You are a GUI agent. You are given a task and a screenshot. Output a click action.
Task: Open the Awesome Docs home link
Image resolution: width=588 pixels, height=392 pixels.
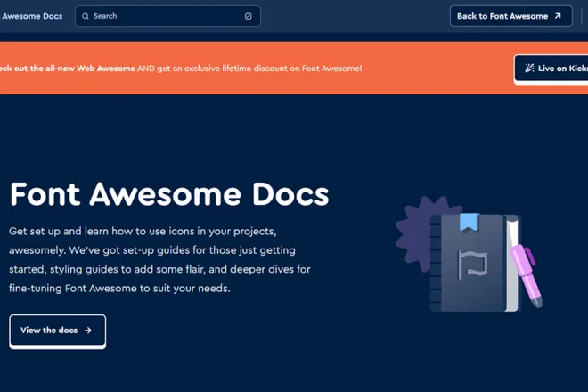pos(31,16)
